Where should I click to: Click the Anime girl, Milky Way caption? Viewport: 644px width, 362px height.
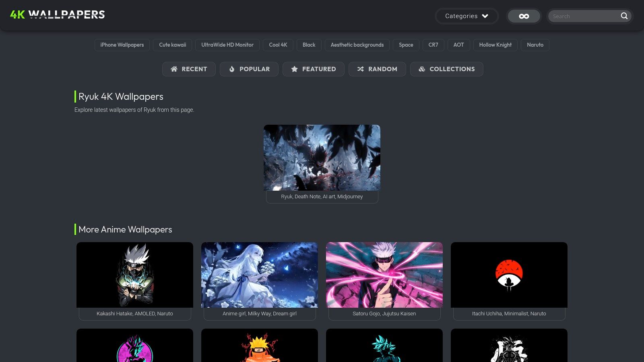[x=260, y=314]
